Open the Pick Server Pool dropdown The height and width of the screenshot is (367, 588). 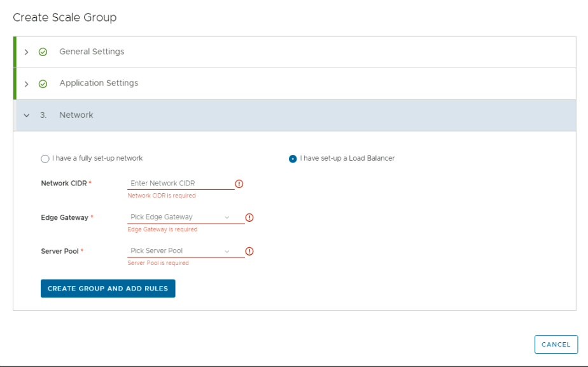pyautogui.click(x=178, y=251)
